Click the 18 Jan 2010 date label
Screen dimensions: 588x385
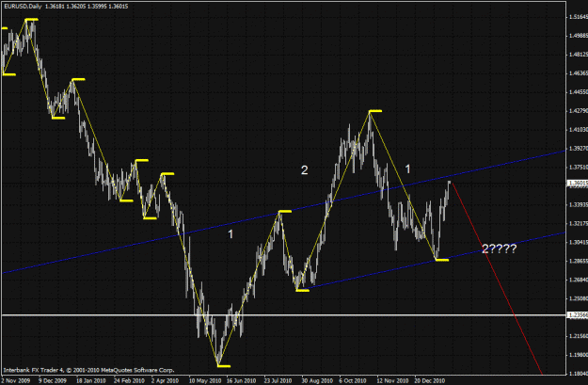click(90, 380)
